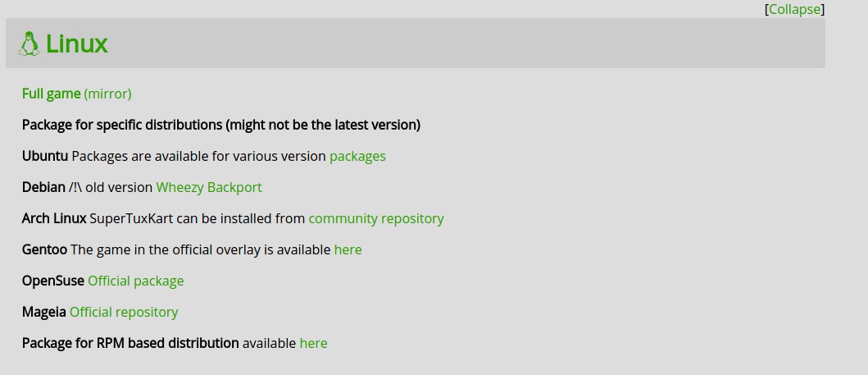Click the OpenSuse distribution label
The height and width of the screenshot is (375, 868).
[x=53, y=281]
